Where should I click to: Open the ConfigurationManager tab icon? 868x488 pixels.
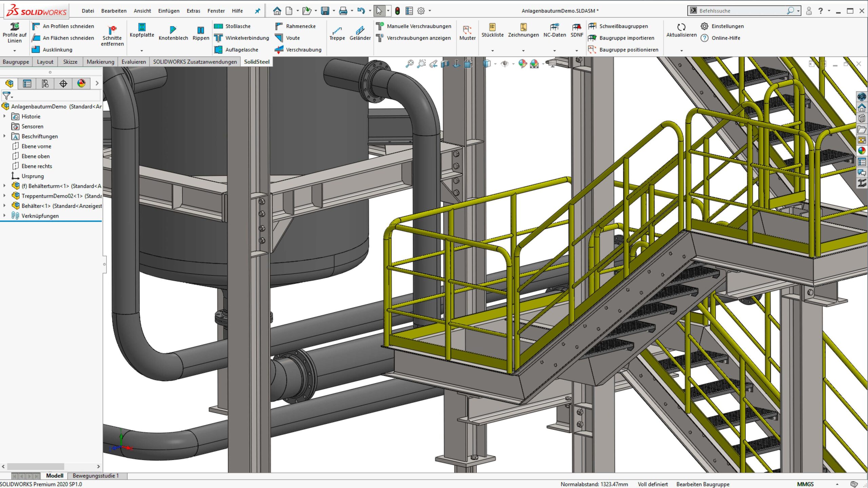pos(45,83)
